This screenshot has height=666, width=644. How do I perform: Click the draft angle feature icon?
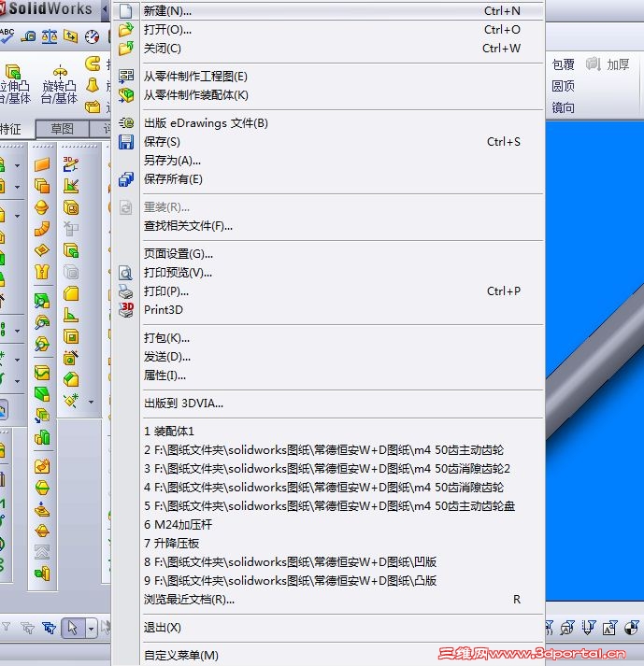tap(71, 315)
